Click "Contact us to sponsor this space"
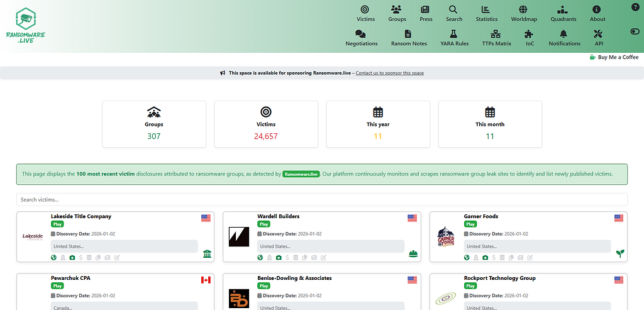Viewport: 644px width, 310px height. point(389,73)
